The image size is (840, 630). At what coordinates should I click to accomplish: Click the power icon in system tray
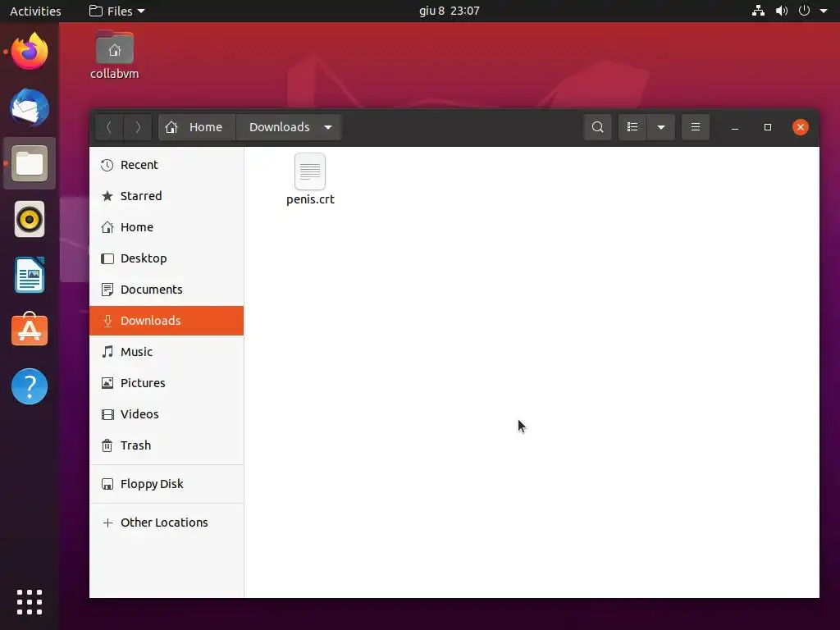coord(804,11)
